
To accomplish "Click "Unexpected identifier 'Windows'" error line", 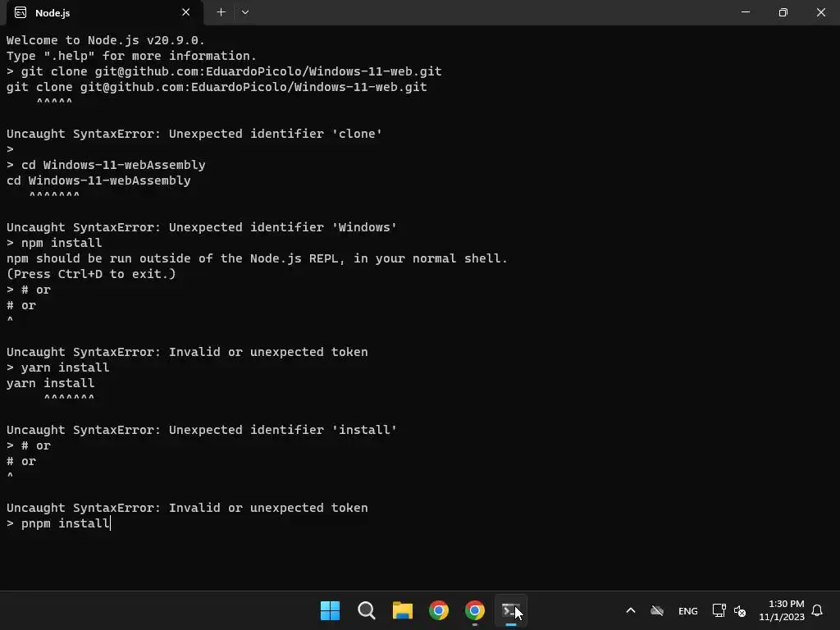I will tap(202, 227).
